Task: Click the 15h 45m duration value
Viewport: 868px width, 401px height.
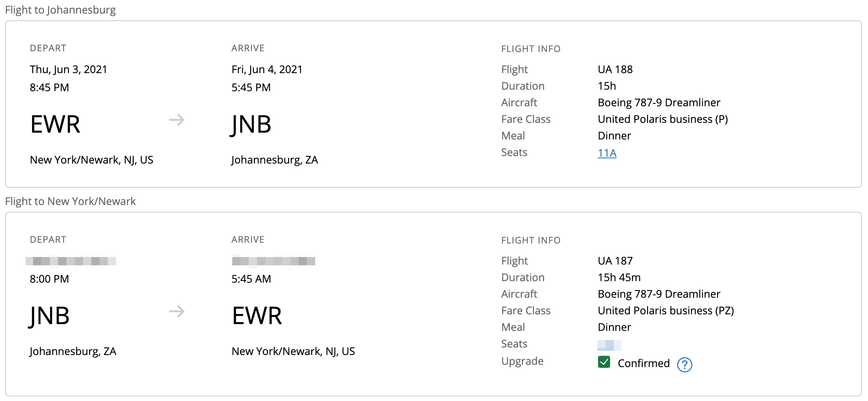Action: click(x=619, y=277)
